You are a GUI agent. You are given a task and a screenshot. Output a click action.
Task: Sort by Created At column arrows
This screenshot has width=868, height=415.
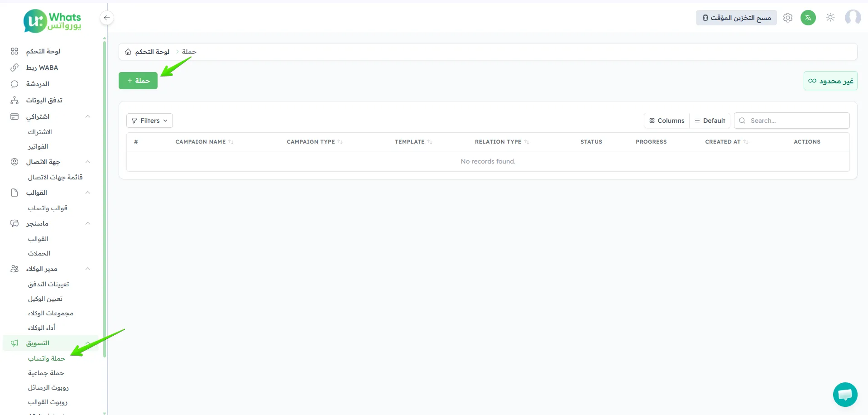coord(746,142)
